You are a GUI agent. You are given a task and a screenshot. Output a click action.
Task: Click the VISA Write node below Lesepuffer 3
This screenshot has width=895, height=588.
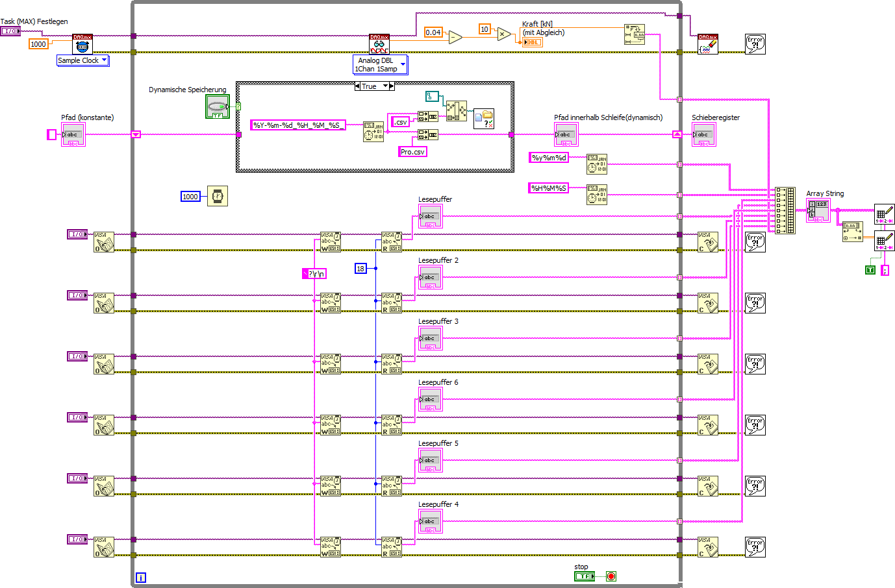click(x=331, y=363)
